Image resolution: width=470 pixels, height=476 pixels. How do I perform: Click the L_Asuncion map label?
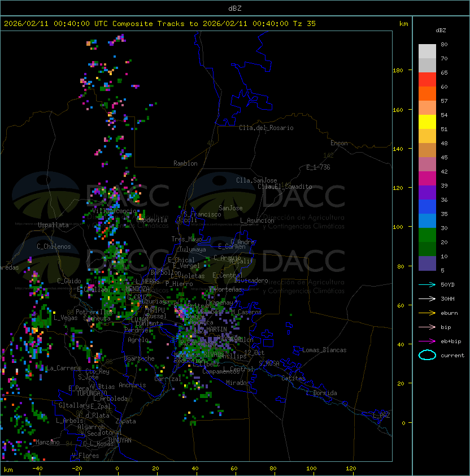257,220
